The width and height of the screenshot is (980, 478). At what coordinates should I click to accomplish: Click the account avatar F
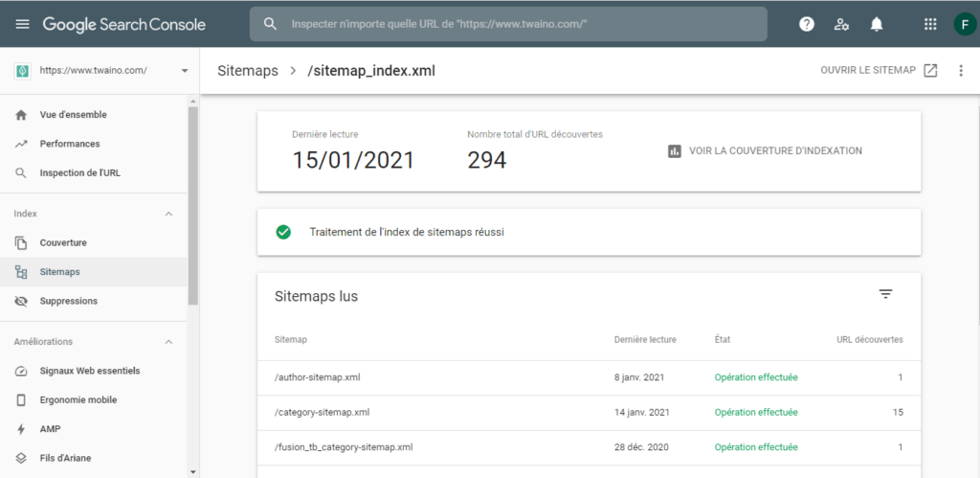[x=963, y=24]
